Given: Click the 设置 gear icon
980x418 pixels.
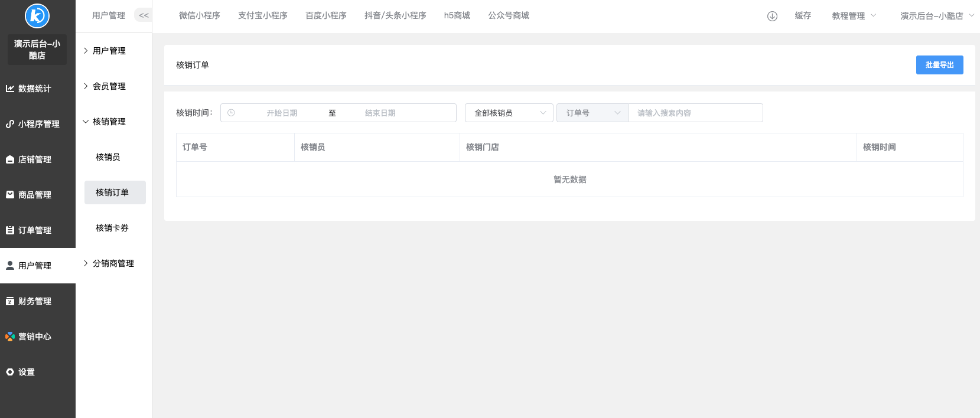Looking at the screenshot, I should pyautogui.click(x=10, y=372).
